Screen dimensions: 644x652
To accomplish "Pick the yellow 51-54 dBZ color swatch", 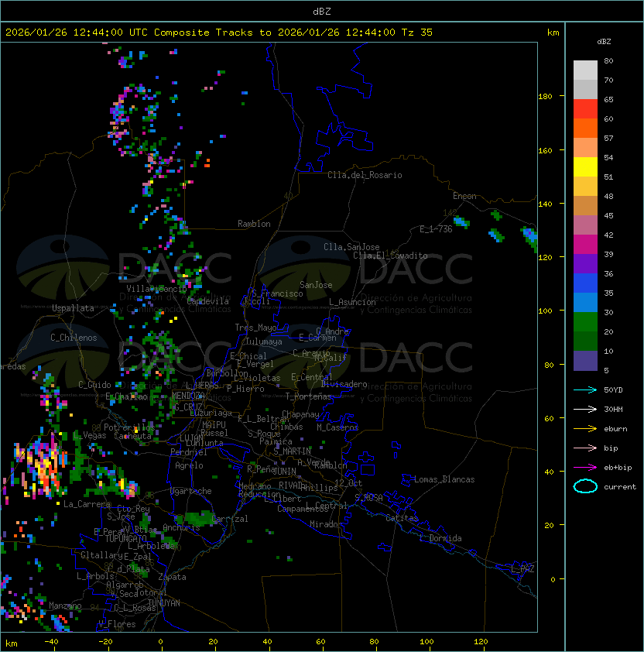I will click(x=585, y=167).
